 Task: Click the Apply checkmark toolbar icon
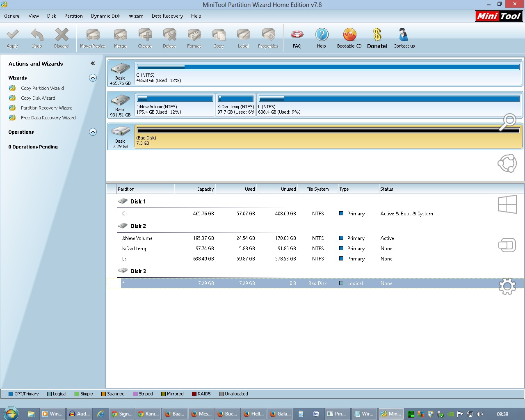pos(12,35)
